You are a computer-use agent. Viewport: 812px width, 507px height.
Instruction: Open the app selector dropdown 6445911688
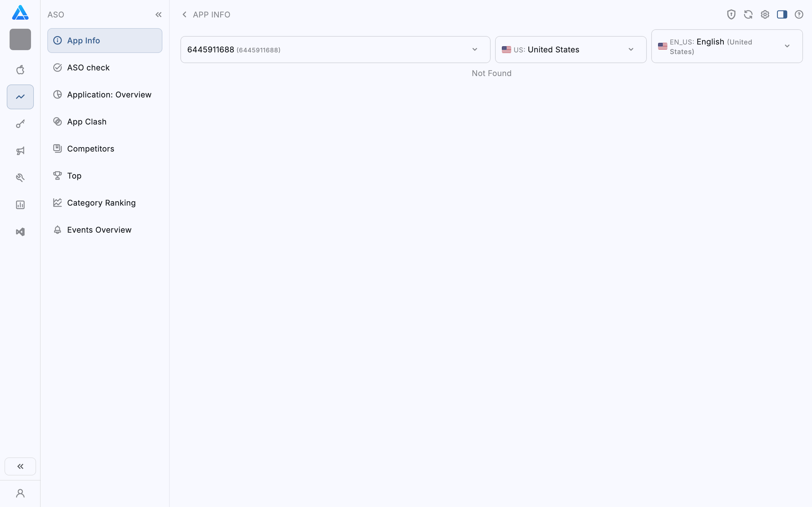point(335,50)
